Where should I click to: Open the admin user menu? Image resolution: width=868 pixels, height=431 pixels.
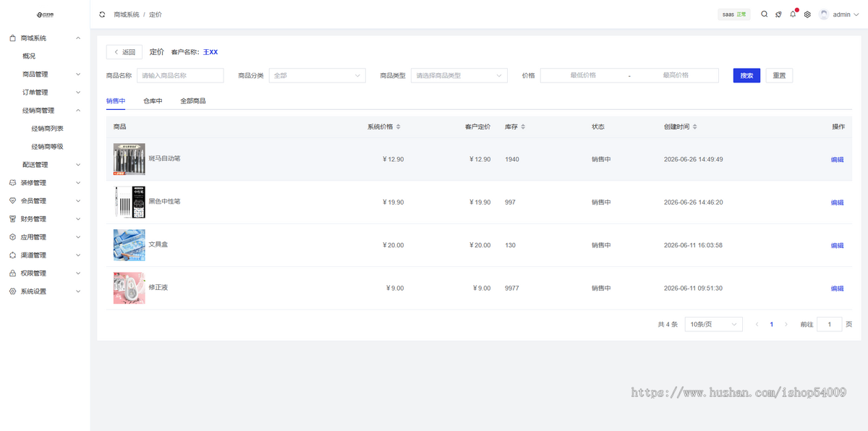click(x=838, y=14)
